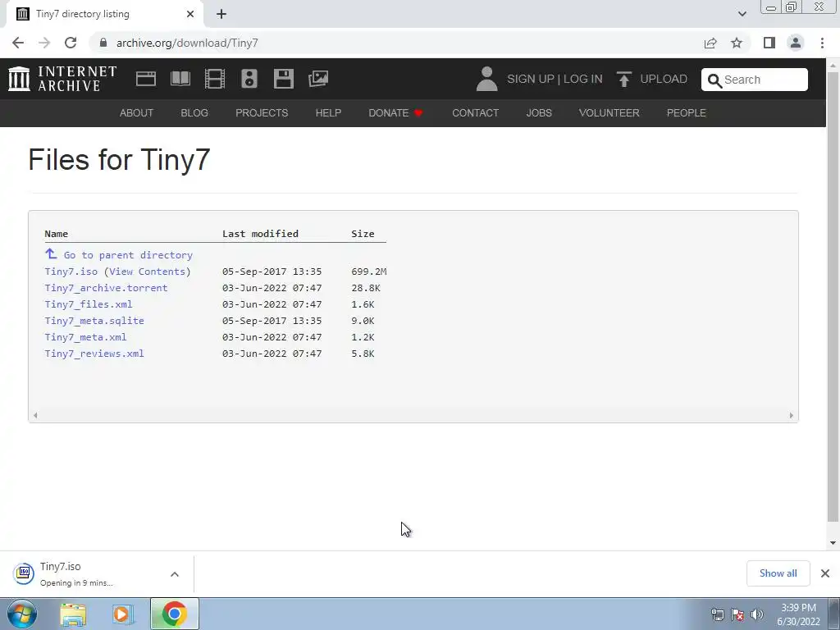Close the downloads bar
This screenshot has width=840, height=630.
click(825, 573)
